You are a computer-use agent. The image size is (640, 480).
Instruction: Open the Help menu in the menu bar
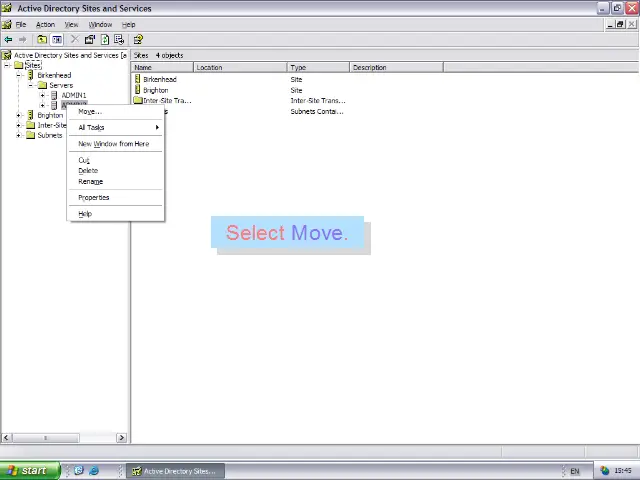129,24
